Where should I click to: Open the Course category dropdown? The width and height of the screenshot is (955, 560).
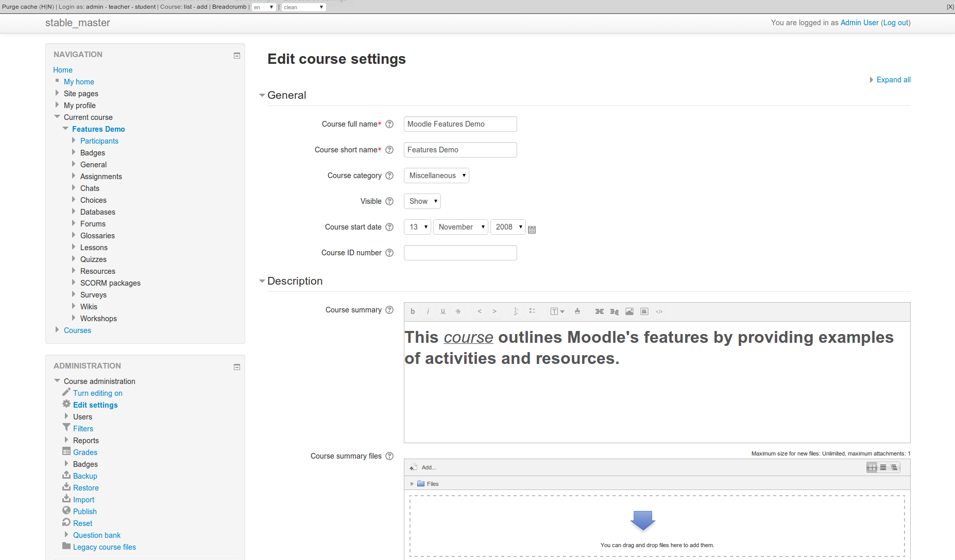click(436, 176)
